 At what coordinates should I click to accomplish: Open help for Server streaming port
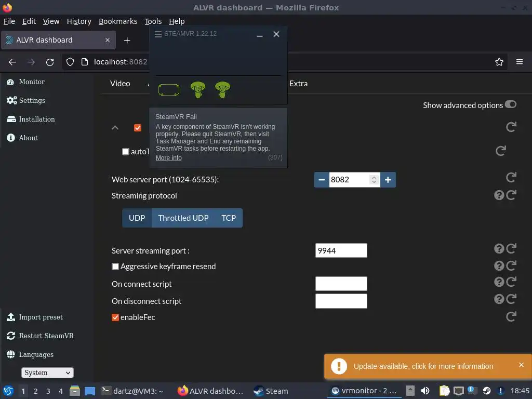coord(499,249)
